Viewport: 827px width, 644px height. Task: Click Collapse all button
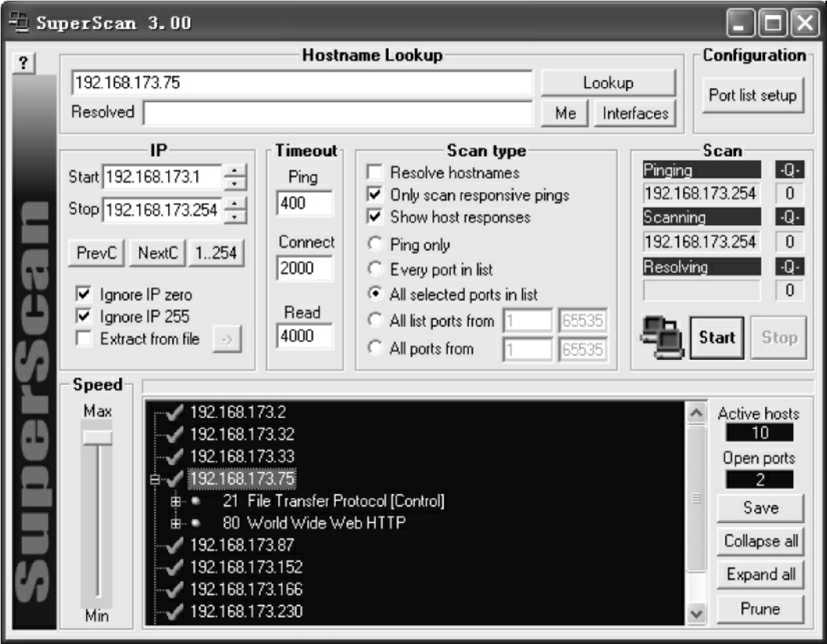(761, 541)
